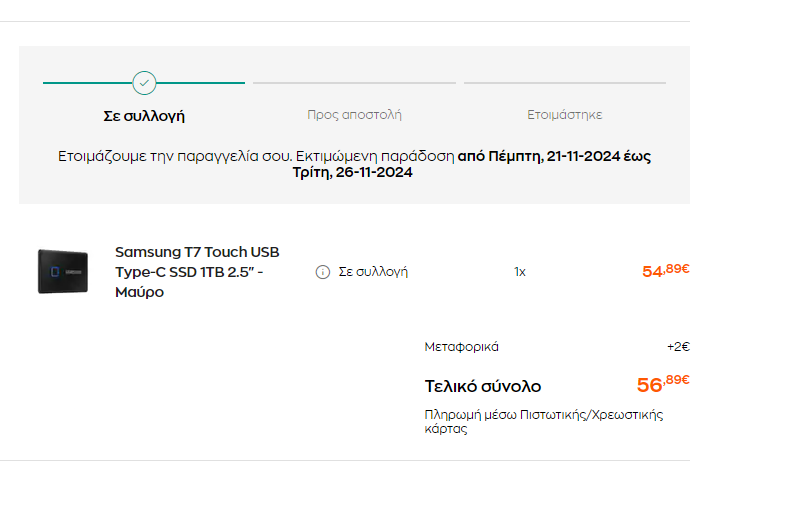Click the Μεταφορικά shipping label
The image size is (790, 506).
pyautogui.click(x=462, y=347)
